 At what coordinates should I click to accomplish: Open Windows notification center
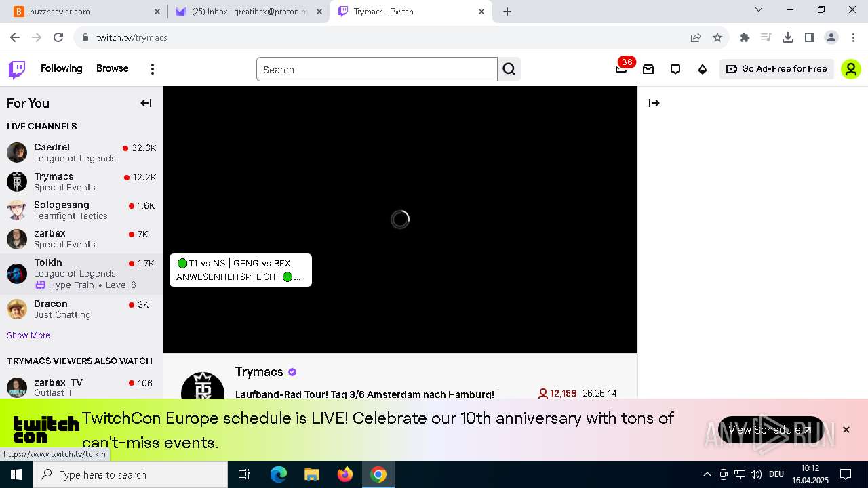[846, 474]
